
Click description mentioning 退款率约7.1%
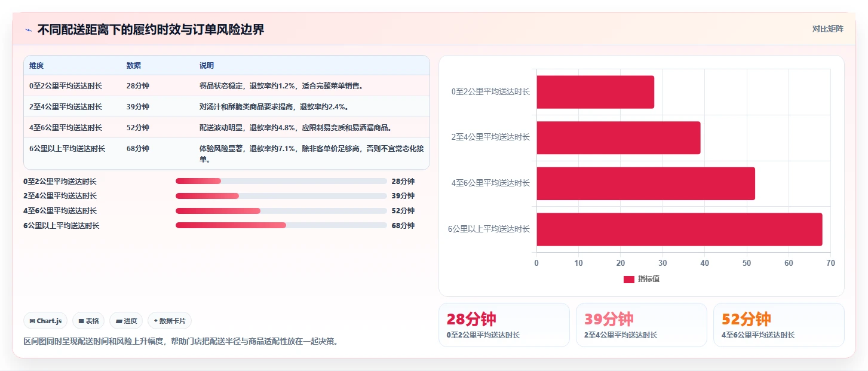pos(311,154)
